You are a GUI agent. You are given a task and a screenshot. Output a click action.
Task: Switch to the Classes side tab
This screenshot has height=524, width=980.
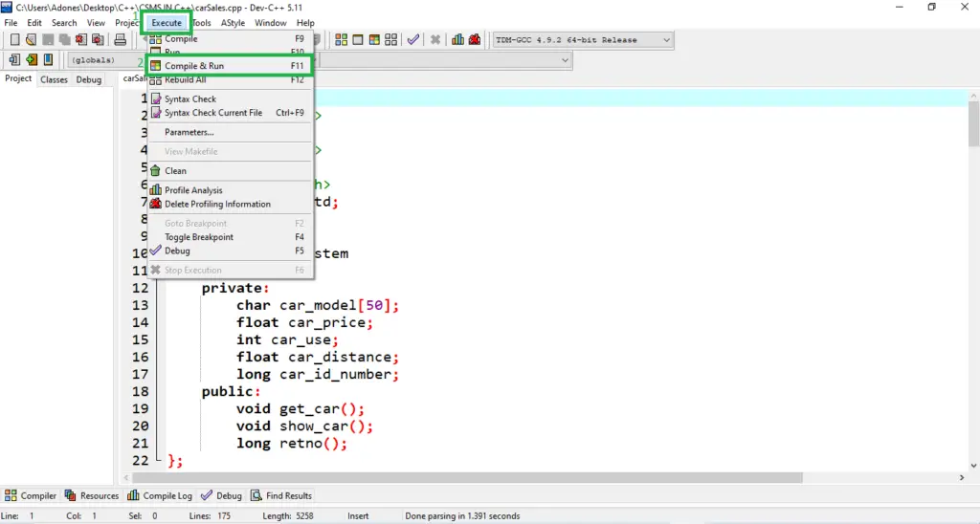[x=54, y=79]
